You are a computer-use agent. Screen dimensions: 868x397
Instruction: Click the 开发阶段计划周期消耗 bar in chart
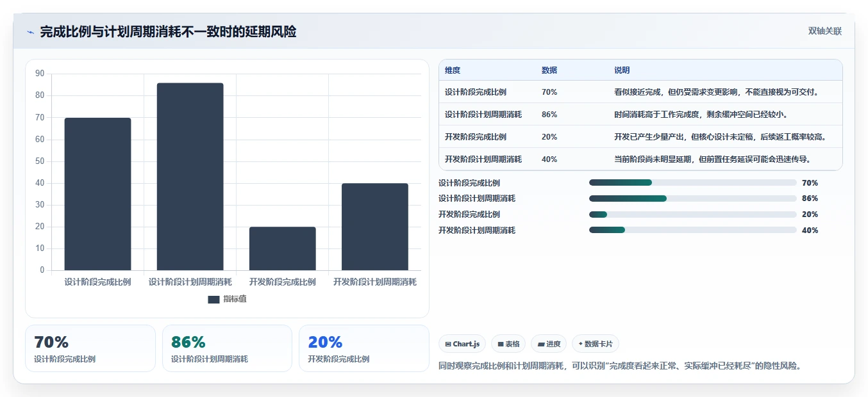pyautogui.click(x=375, y=227)
